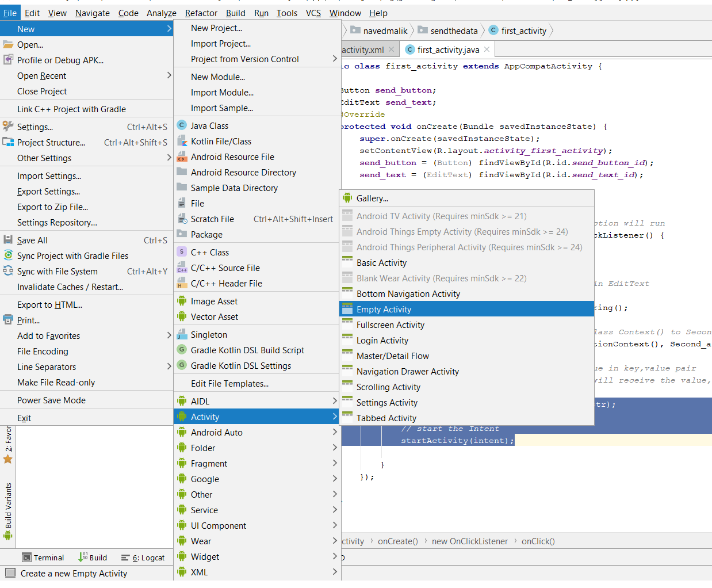Choose Widget submenu entry

[x=257, y=556]
